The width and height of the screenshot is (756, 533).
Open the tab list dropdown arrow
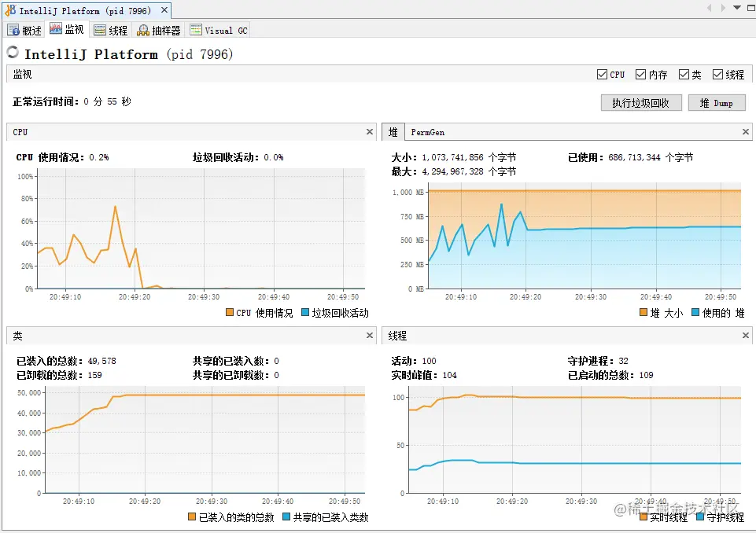pyautogui.click(x=736, y=8)
